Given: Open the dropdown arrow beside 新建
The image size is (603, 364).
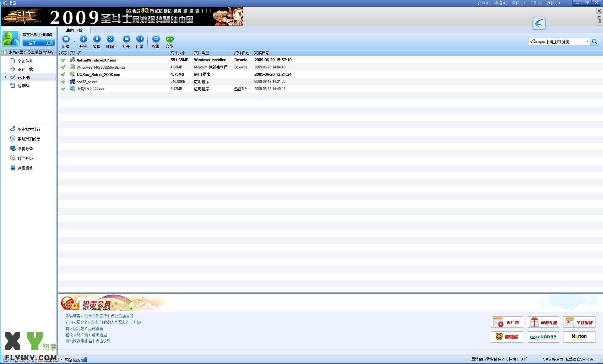Looking at the screenshot, I should [x=74, y=41].
